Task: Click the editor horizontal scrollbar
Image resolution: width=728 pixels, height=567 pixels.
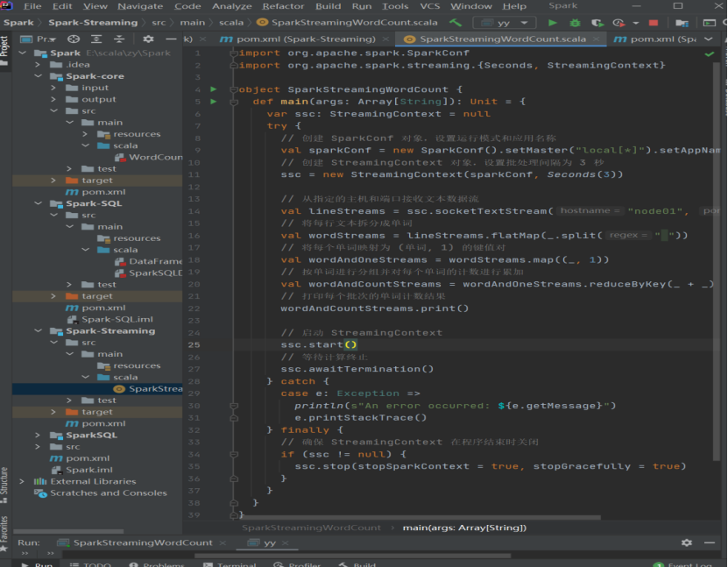Action: coord(421,517)
